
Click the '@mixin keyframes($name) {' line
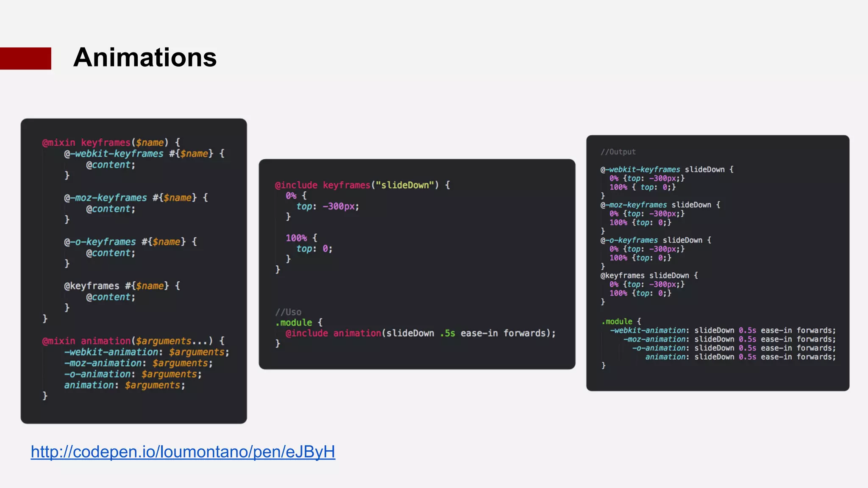(x=111, y=142)
